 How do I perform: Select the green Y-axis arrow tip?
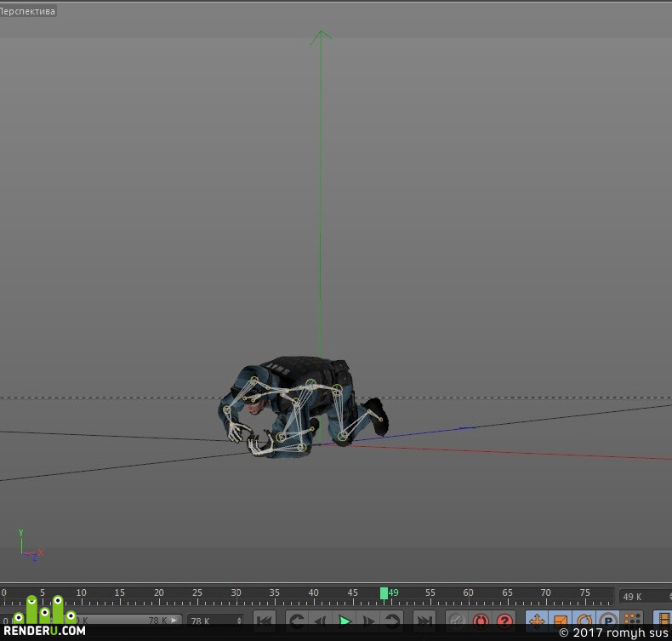(x=321, y=37)
